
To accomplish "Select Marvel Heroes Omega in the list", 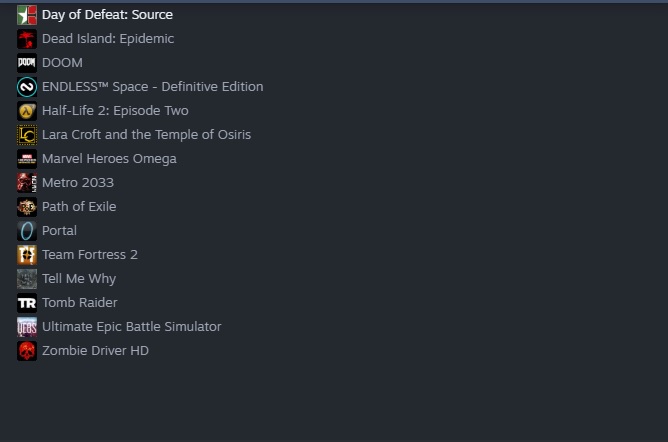I will (109, 159).
